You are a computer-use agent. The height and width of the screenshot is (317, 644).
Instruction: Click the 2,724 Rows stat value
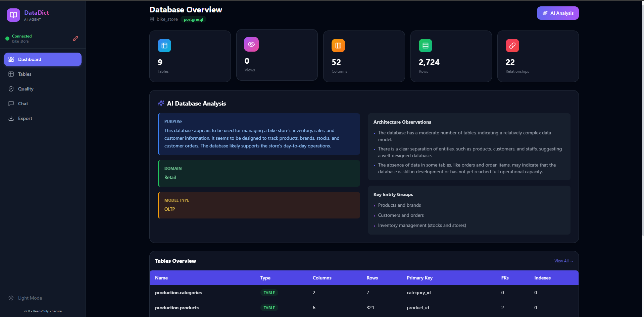(429, 62)
